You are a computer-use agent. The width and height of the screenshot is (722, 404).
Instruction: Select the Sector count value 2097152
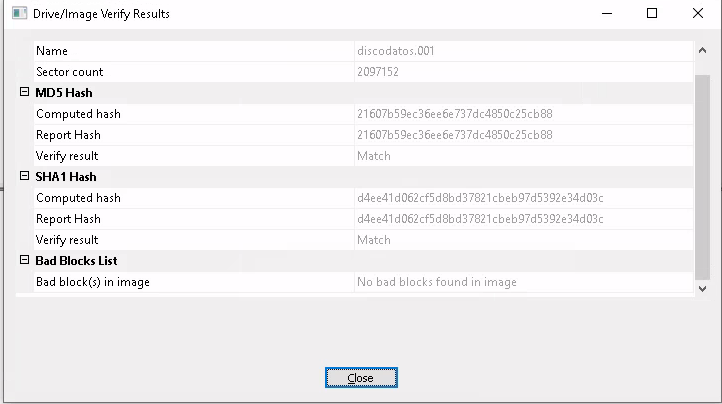378,72
